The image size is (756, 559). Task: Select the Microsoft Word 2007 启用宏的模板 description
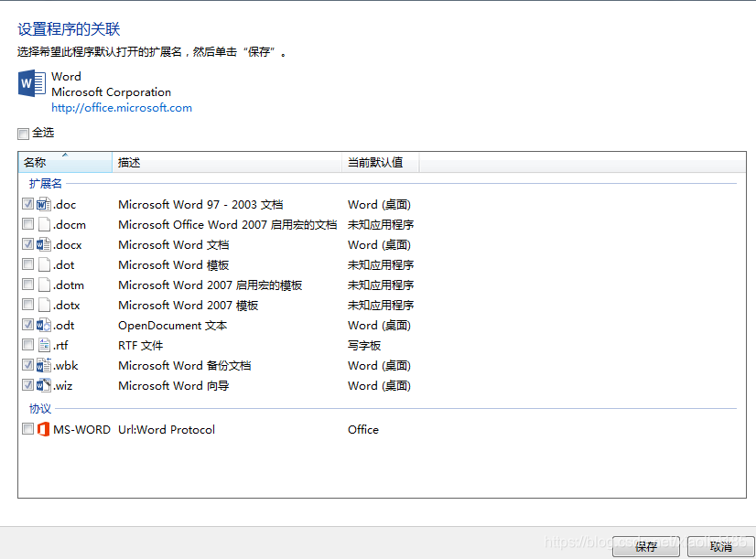point(211,285)
